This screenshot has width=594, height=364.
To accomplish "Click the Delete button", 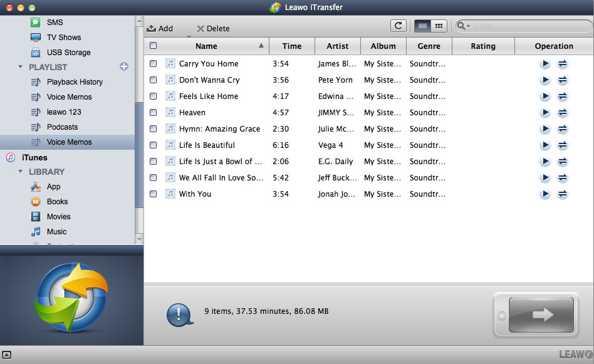I will coord(213,28).
